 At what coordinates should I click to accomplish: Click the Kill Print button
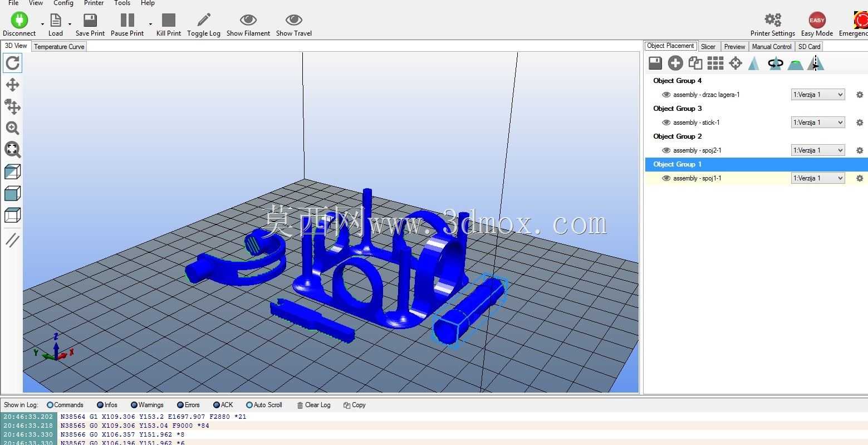coord(169,25)
